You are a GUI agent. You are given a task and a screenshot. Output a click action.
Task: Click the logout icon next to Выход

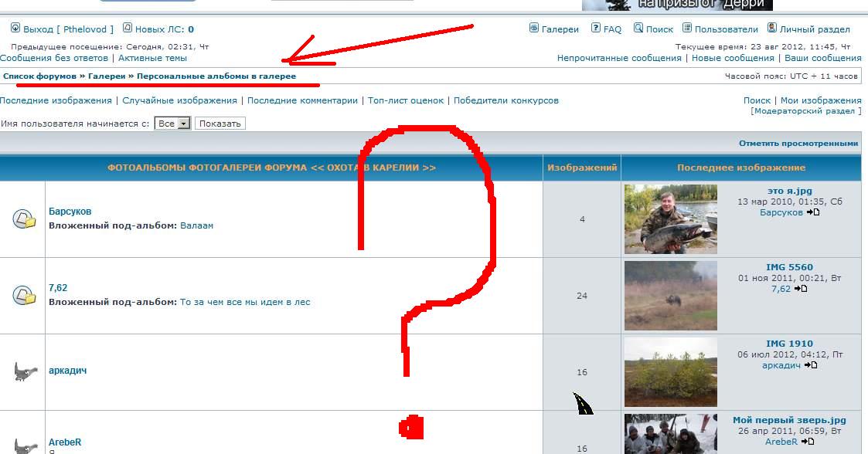[x=15, y=29]
